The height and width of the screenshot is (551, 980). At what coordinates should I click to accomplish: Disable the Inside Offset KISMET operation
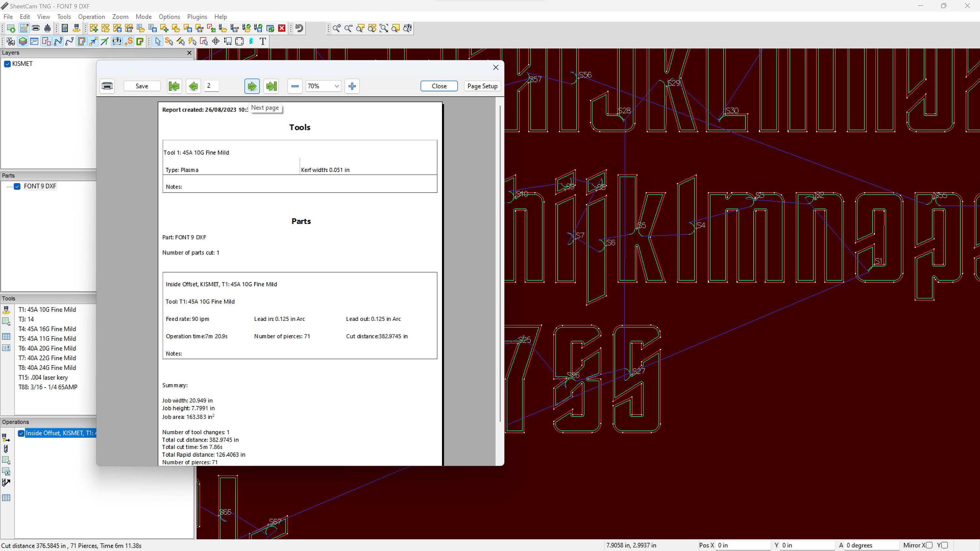pos(22,433)
